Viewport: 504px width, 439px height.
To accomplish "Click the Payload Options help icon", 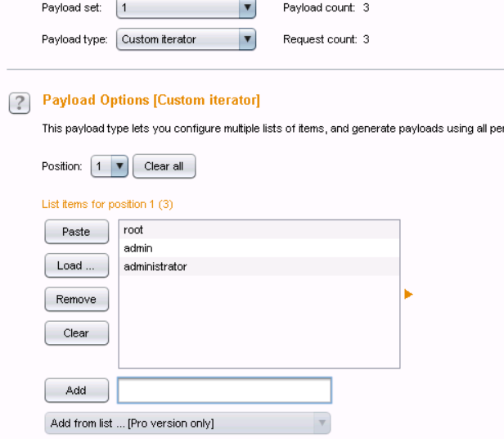I will tap(20, 103).
